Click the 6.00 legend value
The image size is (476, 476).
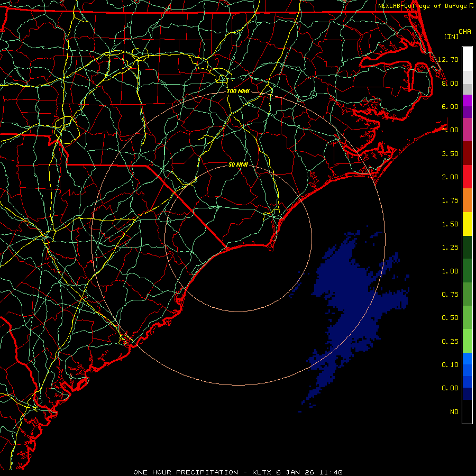tap(450, 106)
